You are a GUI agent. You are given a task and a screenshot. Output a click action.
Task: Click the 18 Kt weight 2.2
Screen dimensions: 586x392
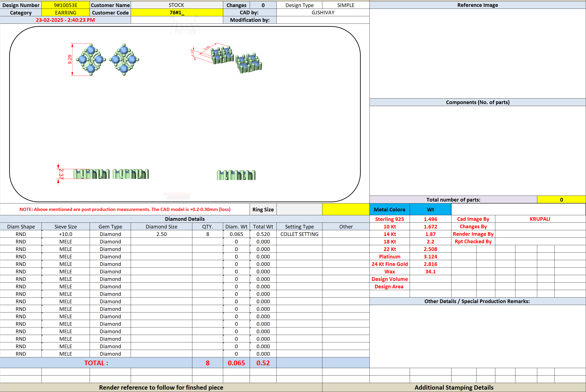pyautogui.click(x=430, y=242)
